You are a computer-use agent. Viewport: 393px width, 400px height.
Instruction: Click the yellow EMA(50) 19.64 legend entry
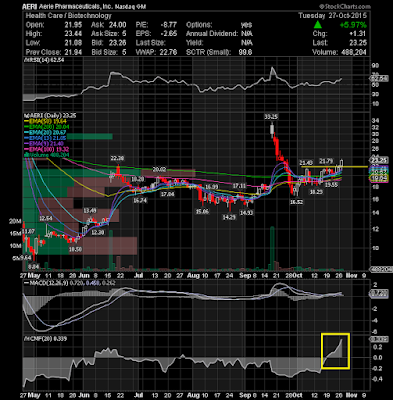[44, 121]
